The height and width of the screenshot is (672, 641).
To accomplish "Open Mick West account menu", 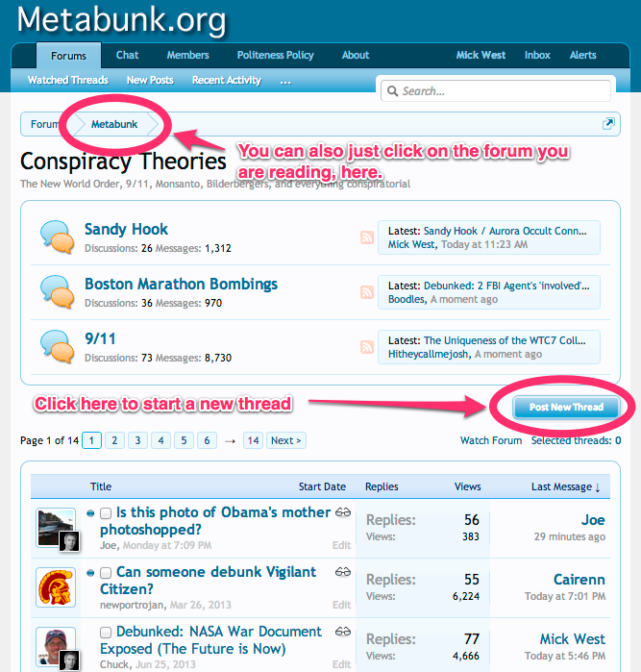I will click(481, 55).
